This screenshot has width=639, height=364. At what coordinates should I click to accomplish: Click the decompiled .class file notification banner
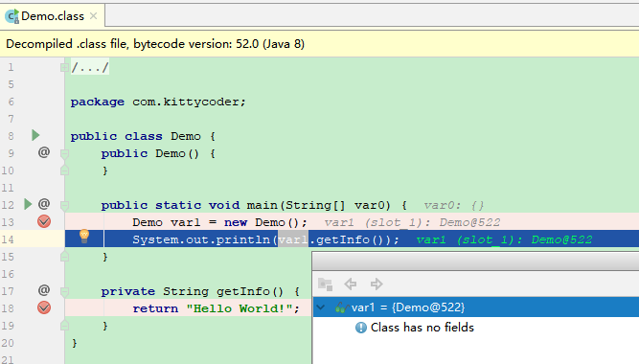(320, 44)
